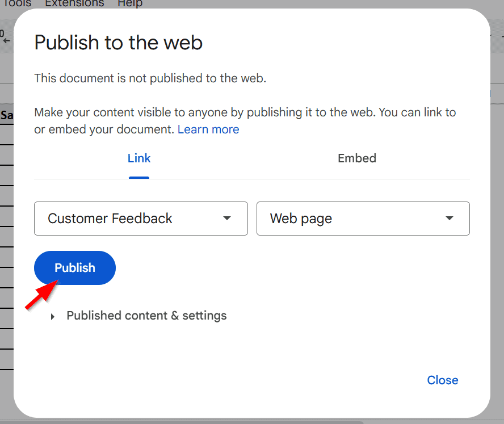Expand the Published content & settings triangle
Viewport: 504px width, 424px height.
coord(53,317)
